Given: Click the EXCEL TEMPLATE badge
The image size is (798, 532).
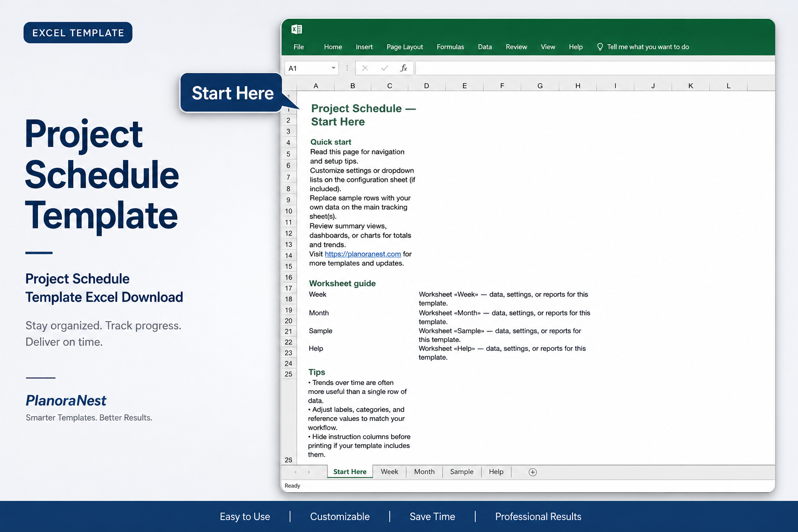Looking at the screenshot, I should (78, 33).
